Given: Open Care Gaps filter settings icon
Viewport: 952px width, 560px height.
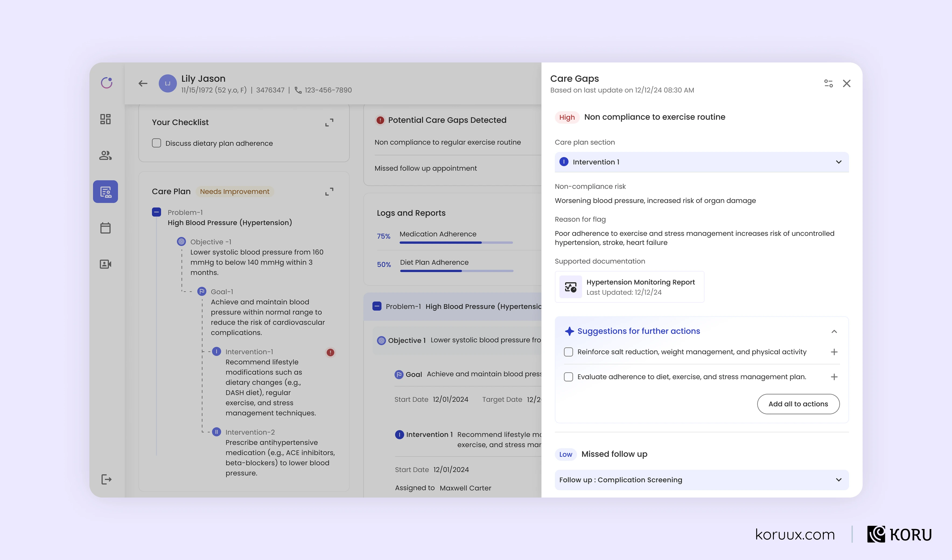Looking at the screenshot, I should click(828, 83).
